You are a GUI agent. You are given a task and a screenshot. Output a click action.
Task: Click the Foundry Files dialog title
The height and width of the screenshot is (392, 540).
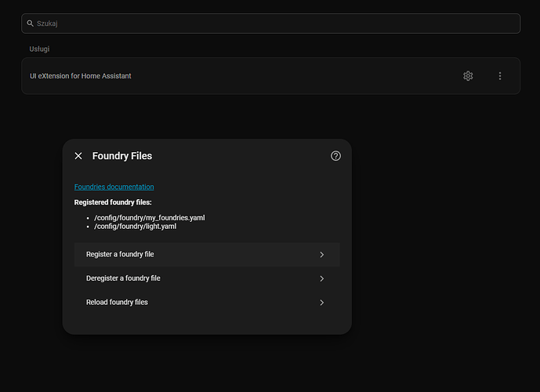coord(122,156)
